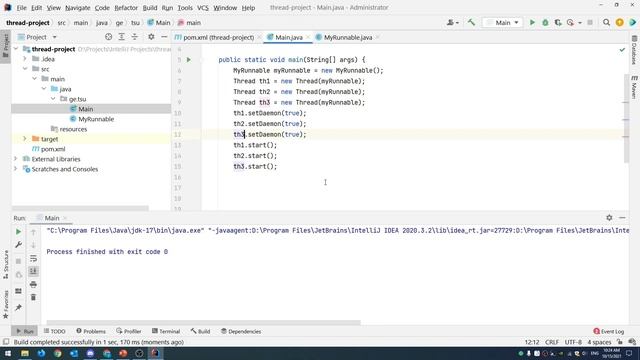The width and height of the screenshot is (640, 360).
Task: Start debugging with the bug icon
Action: click(545, 23)
